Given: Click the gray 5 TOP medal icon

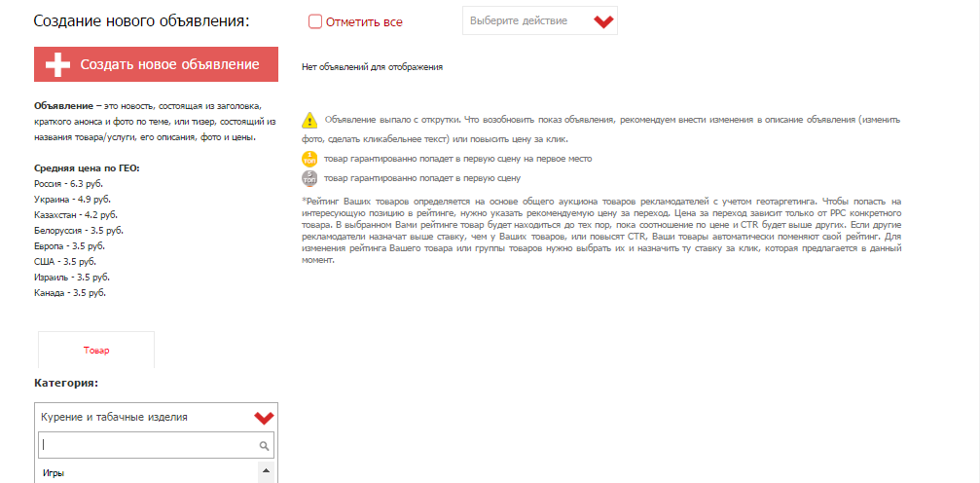Looking at the screenshot, I should pyautogui.click(x=309, y=178).
